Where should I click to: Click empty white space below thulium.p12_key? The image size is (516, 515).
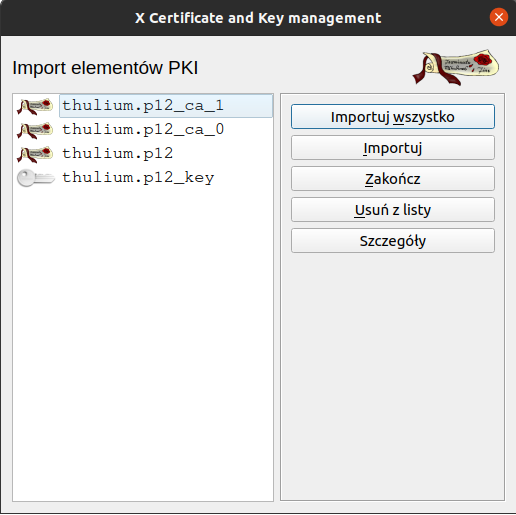pyautogui.click(x=143, y=343)
